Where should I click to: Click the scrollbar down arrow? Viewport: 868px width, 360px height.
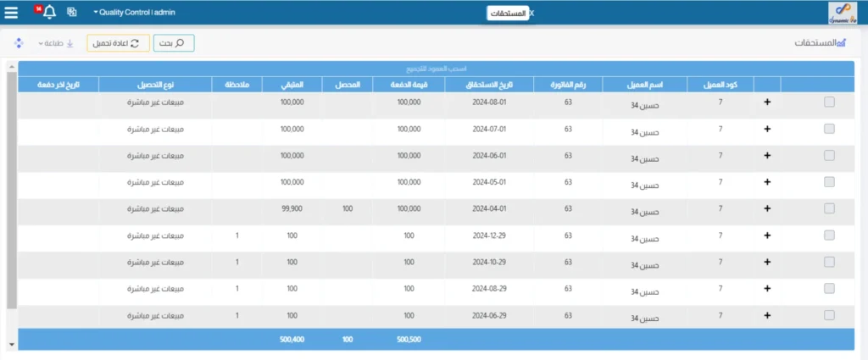(11, 345)
